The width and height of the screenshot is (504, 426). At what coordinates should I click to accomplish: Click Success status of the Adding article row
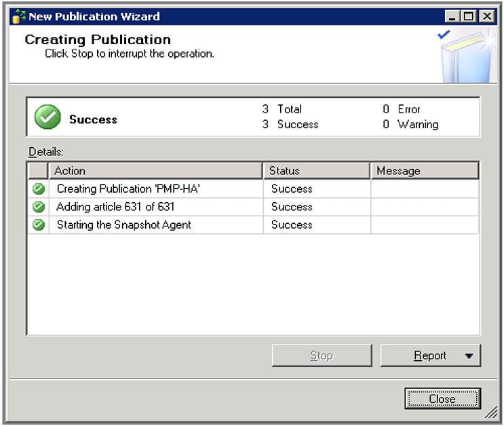[x=292, y=207]
